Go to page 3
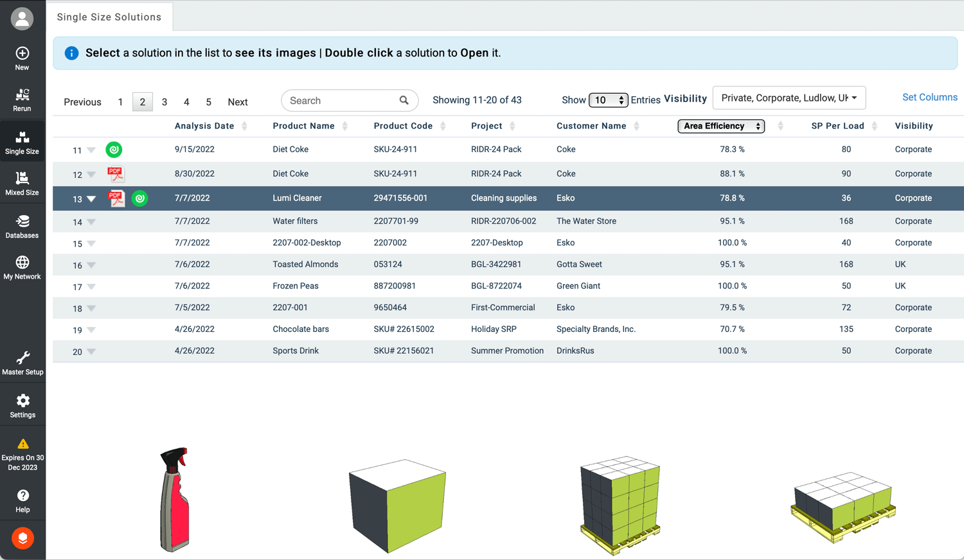This screenshot has height=560, width=964. pyautogui.click(x=165, y=102)
